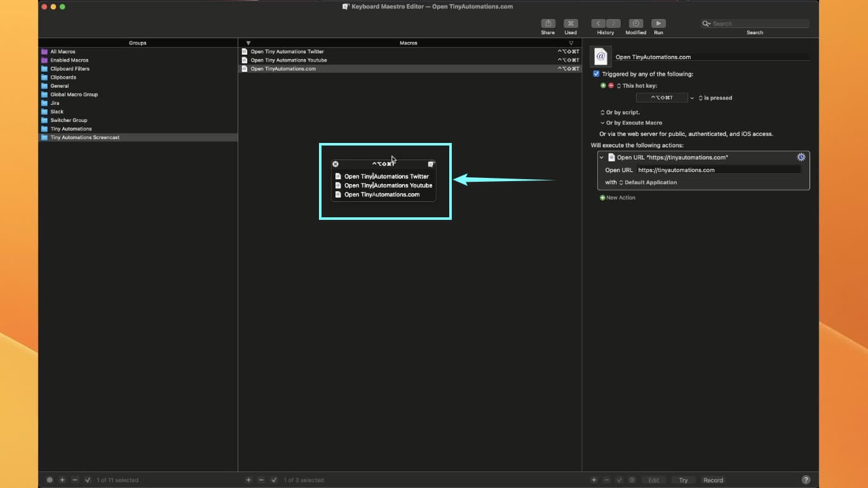Add new macro with plus below Macros
Viewport: 868px width, 488px height.
[248, 480]
